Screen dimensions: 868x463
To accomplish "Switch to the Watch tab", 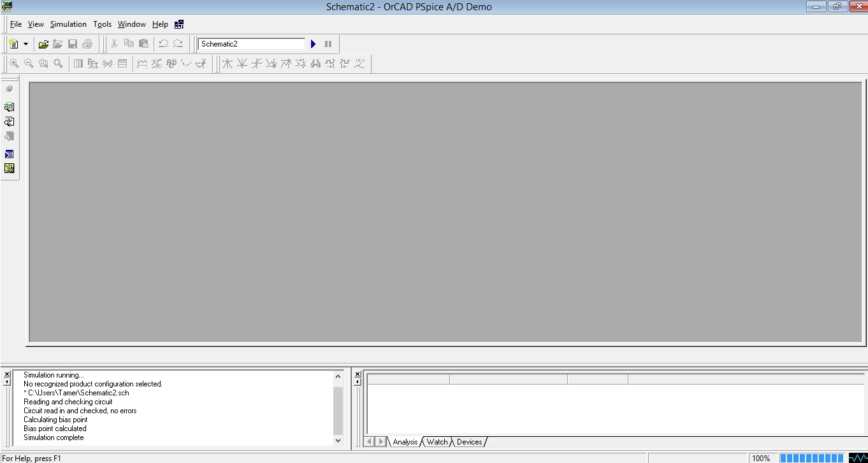I will coord(437,442).
